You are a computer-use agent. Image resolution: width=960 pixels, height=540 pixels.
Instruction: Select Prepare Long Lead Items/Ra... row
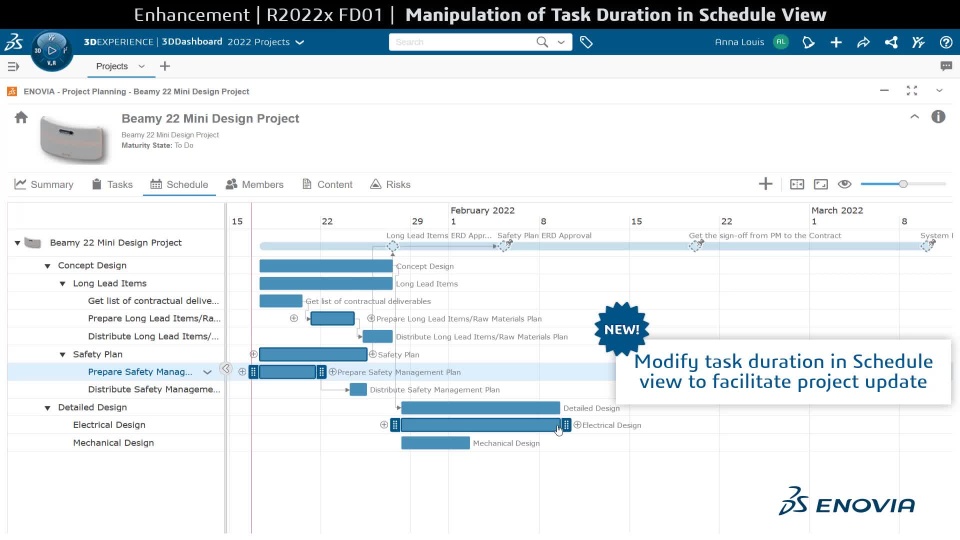pos(116,318)
